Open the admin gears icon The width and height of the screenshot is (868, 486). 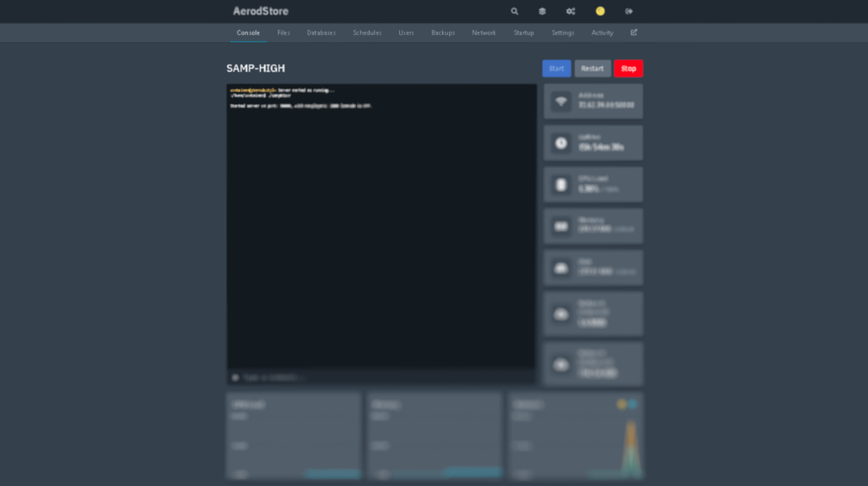point(571,12)
